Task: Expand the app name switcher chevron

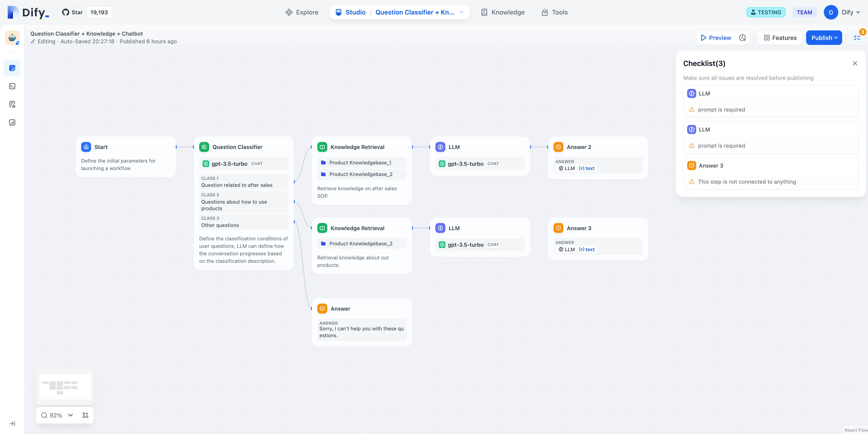Action: 462,12
